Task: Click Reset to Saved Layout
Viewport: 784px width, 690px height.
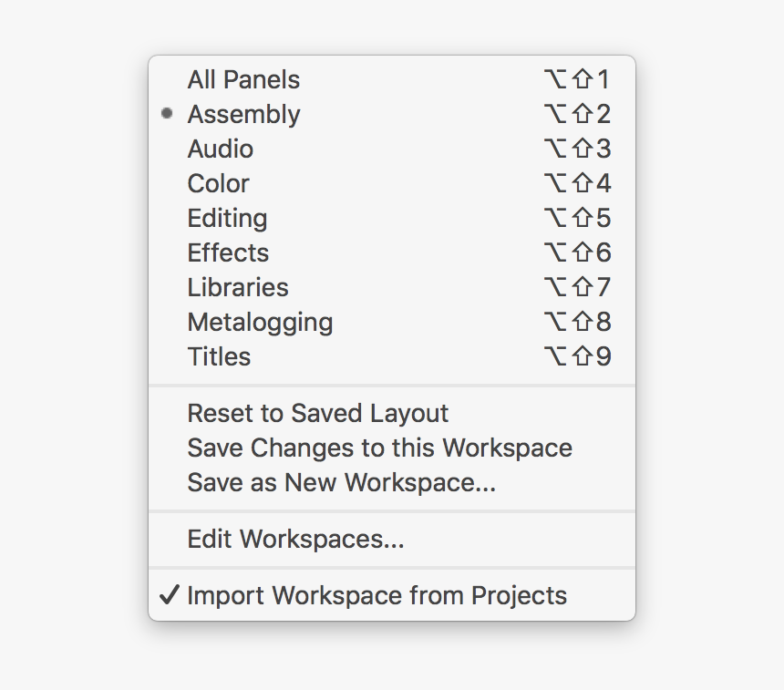Action: click(x=318, y=414)
